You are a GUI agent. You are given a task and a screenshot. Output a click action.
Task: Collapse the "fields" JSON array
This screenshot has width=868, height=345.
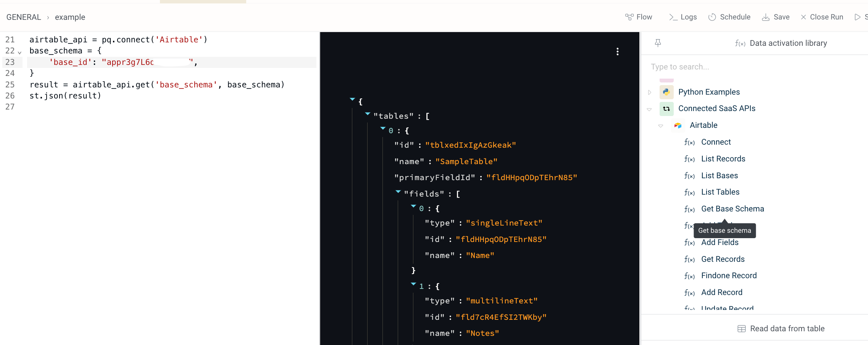398,192
